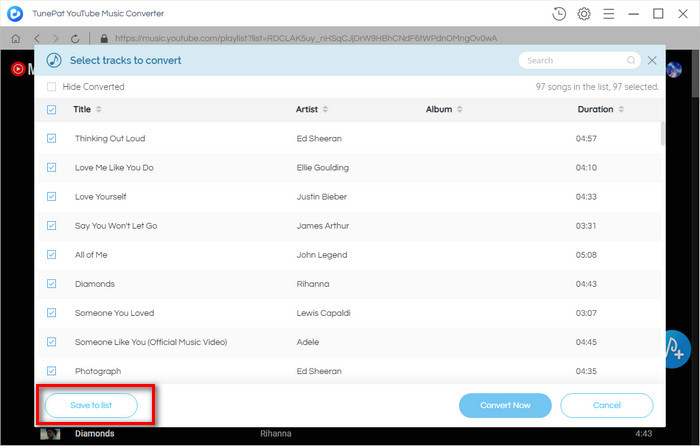700x446 pixels.
Task: Uncheck All of Me track
Action: pos(51,254)
